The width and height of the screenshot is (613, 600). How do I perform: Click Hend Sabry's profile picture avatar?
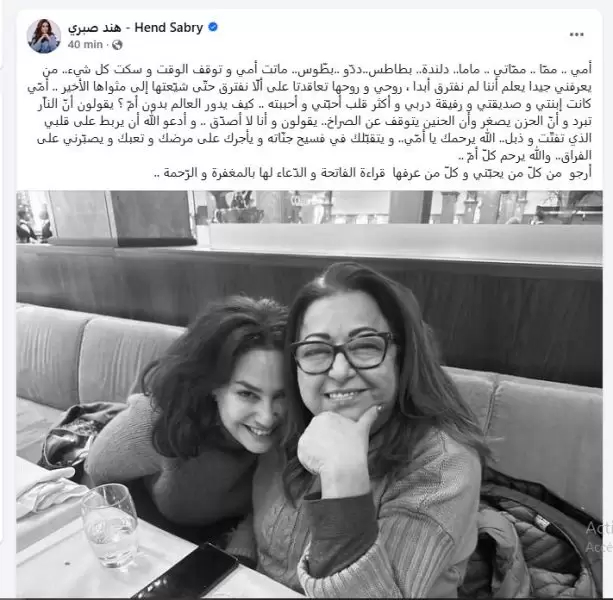tap(43, 36)
